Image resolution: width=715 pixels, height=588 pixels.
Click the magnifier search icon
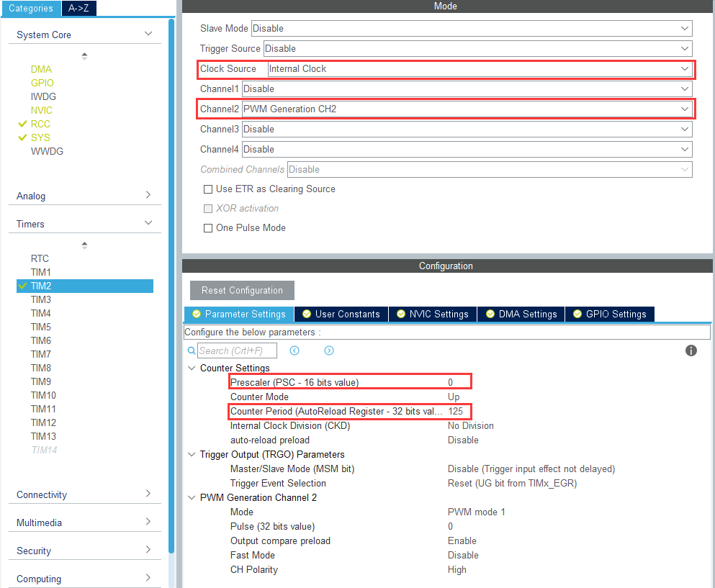tap(192, 350)
